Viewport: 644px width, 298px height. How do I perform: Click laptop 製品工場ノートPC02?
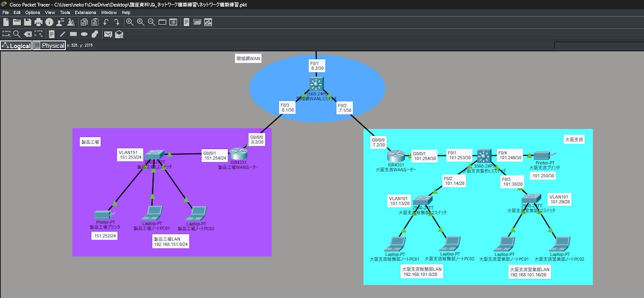coord(195,213)
